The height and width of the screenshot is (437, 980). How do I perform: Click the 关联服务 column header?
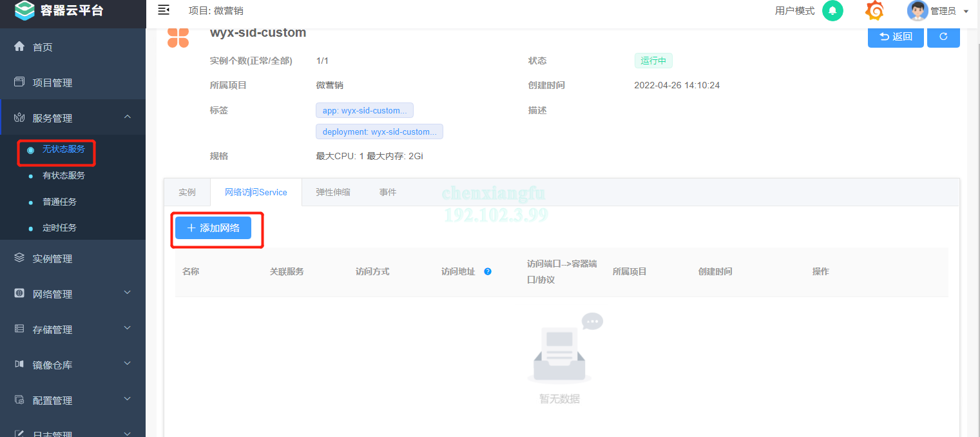pos(287,271)
